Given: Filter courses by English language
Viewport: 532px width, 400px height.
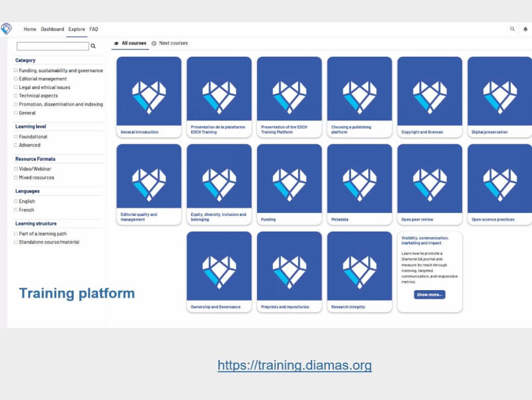Looking at the screenshot, I should click(16, 201).
